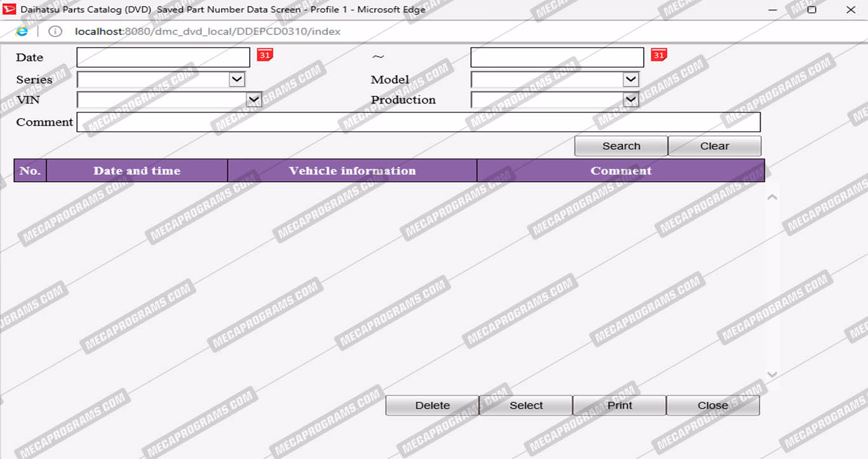Click into the Comment text field
This screenshot has height=459, width=868.
[418, 123]
